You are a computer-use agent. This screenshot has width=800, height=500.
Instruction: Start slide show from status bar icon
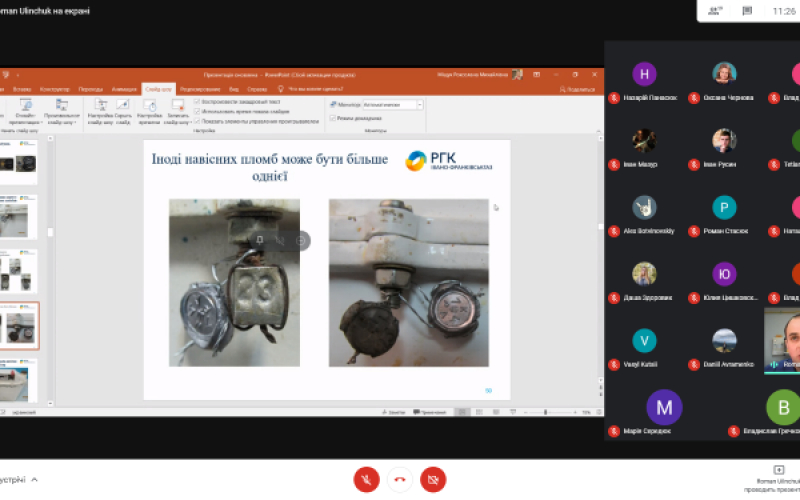coord(513,412)
